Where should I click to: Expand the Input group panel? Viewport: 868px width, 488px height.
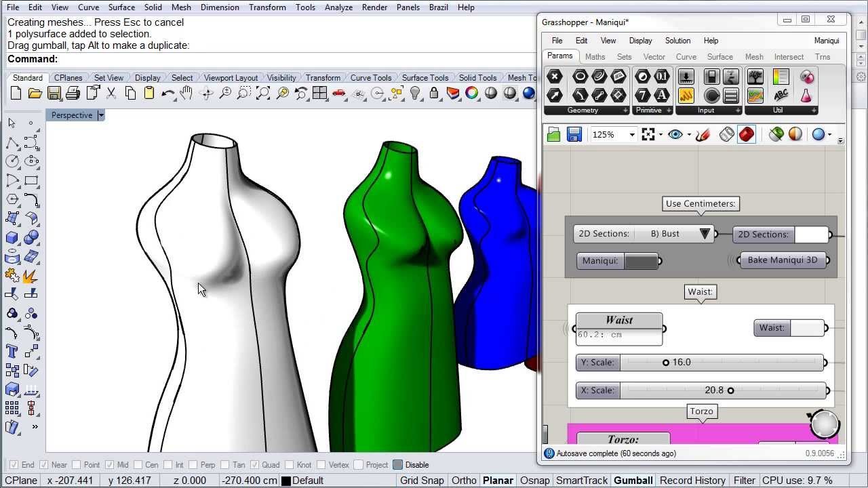(x=738, y=110)
